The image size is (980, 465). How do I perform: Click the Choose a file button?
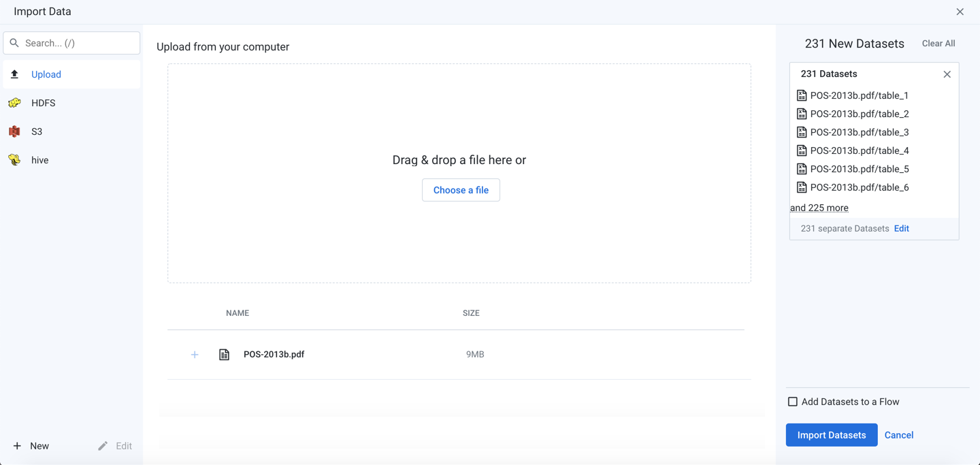pos(461,190)
